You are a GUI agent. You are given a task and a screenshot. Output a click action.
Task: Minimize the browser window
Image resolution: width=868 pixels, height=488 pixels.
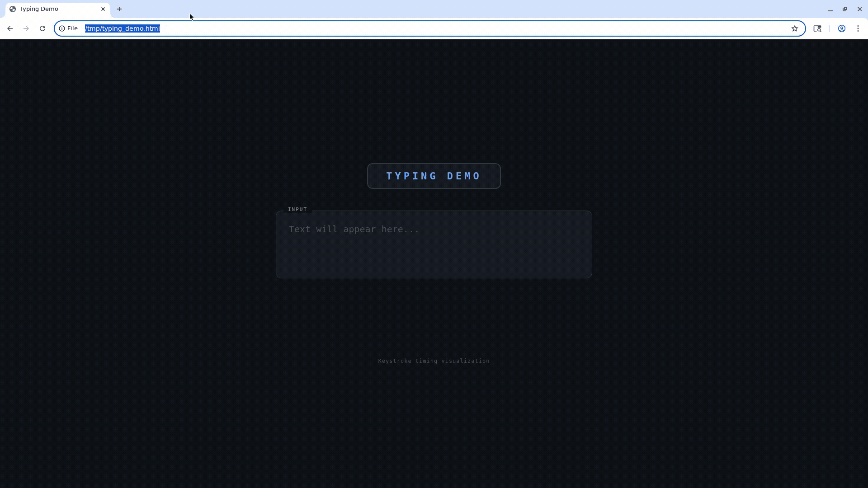(830, 9)
